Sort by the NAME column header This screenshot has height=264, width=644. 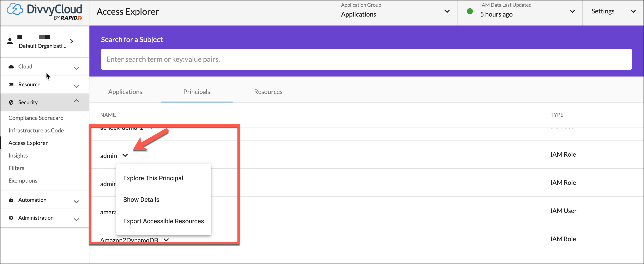point(108,115)
